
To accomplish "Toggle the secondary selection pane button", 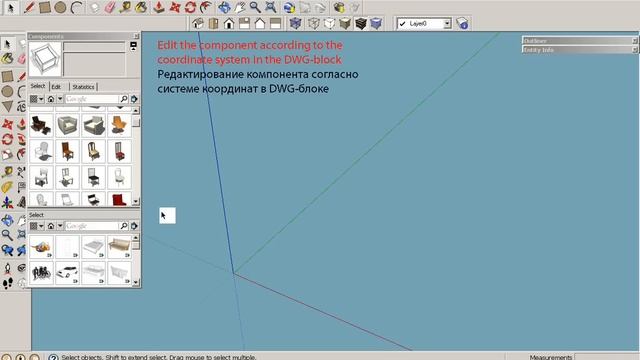I will 133,46.
